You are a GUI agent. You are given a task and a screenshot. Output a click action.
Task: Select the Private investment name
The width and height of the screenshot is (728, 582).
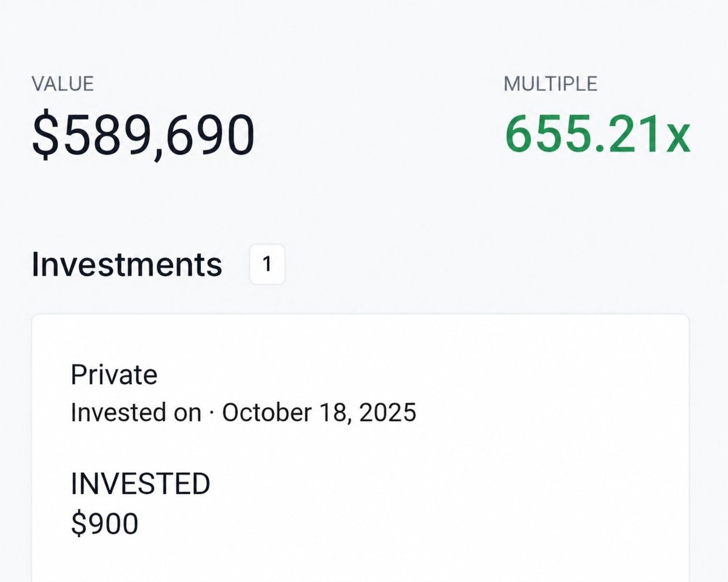pyautogui.click(x=114, y=375)
